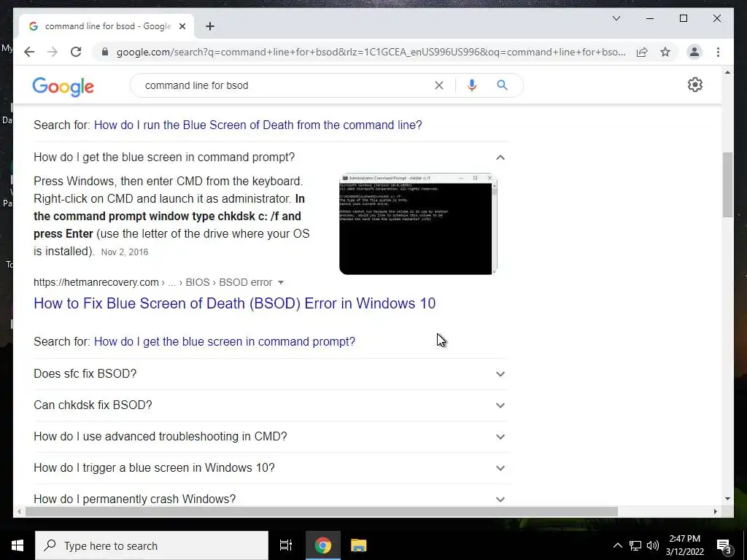
Task: Click the taskbar 'Type here to search' box
Action: tap(152, 545)
